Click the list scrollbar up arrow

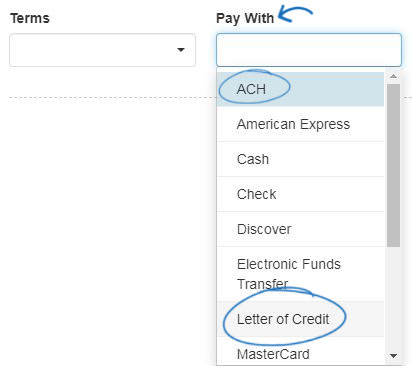pyautogui.click(x=393, y=76)
